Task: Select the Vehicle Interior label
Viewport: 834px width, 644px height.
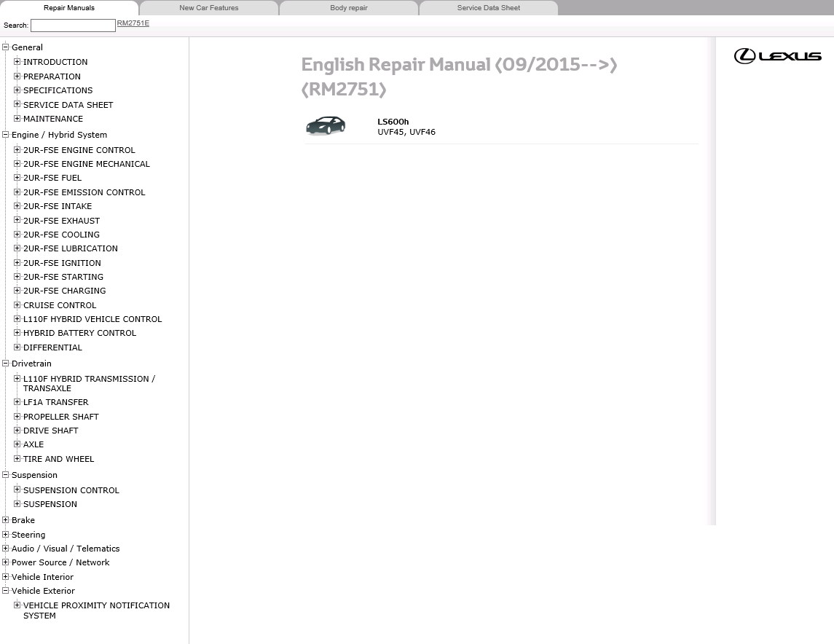Action: point(42,577)
